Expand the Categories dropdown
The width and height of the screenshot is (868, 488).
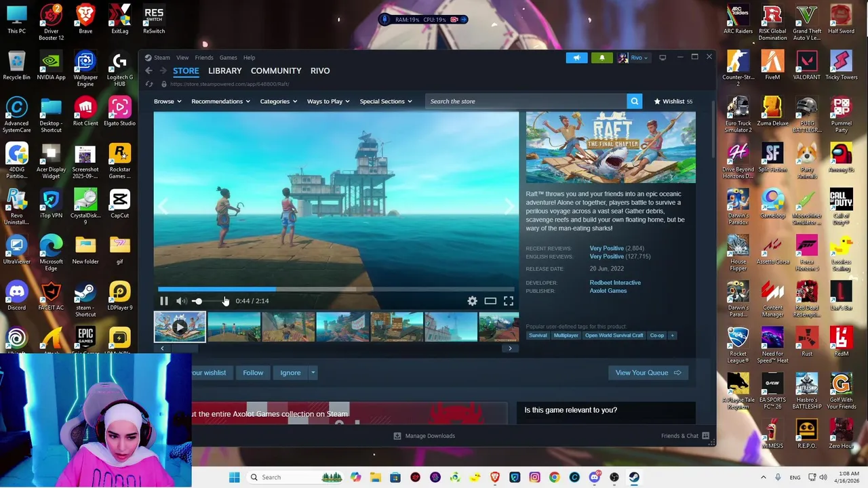click(279, 102)
